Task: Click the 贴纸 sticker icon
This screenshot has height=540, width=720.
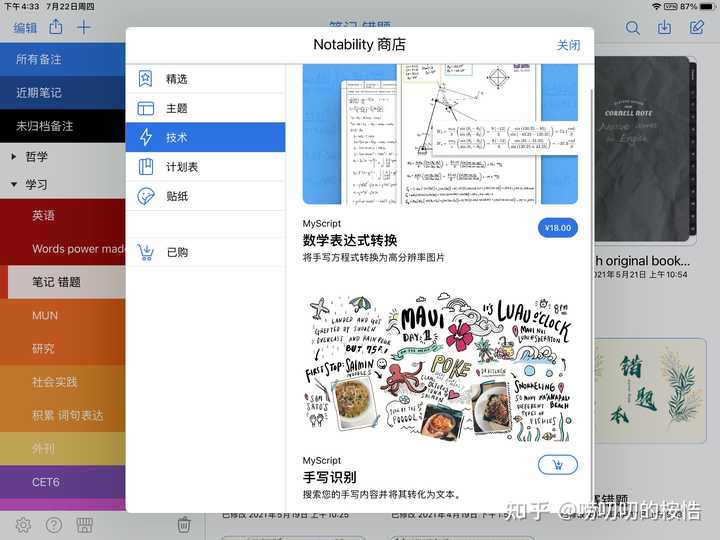Action: click(146, 197)
